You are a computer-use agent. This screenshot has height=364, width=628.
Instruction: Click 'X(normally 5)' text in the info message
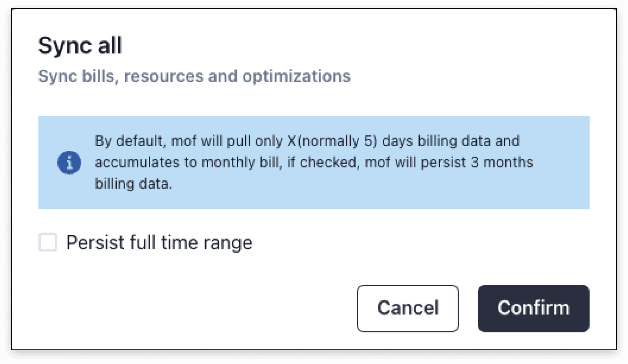[332, 141]
